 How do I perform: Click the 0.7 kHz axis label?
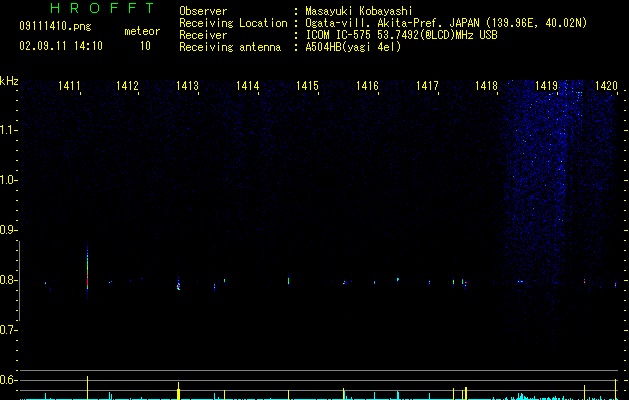point(8,330)
